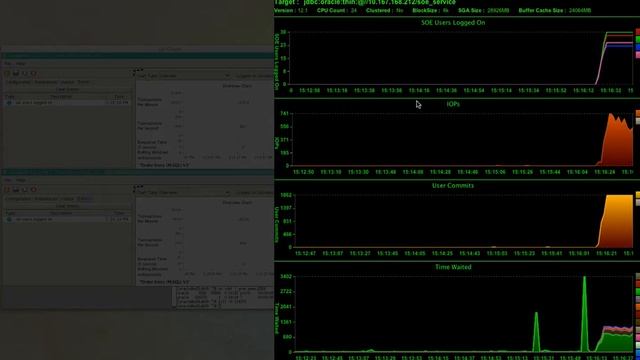Click Description column header in upper window
640x360 pixels.
tap(61, 97)
